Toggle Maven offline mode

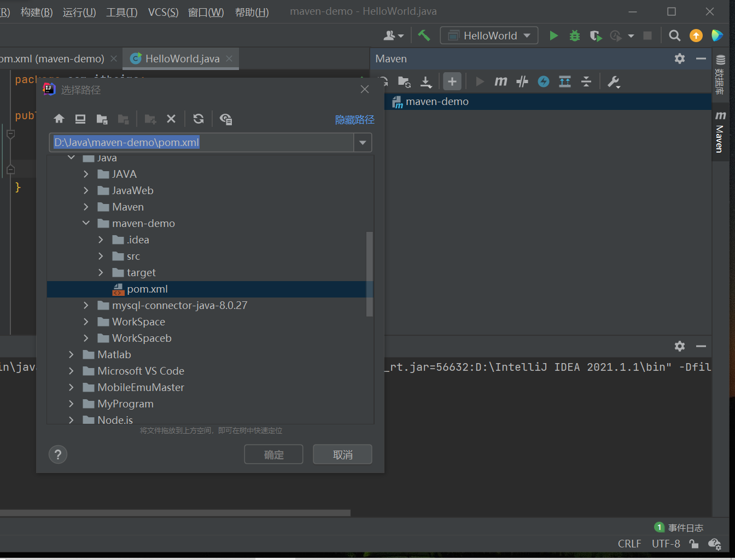coord(522,81)
